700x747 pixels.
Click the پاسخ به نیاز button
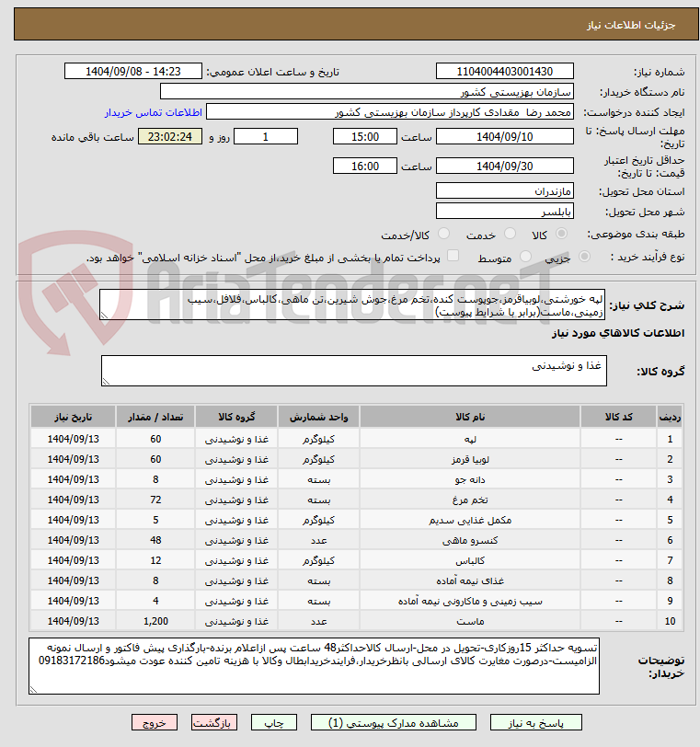[x=535, y=723]
